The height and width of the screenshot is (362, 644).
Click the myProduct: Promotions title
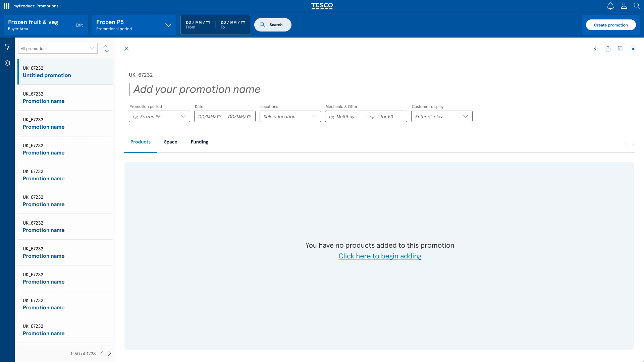click(36, 6)
